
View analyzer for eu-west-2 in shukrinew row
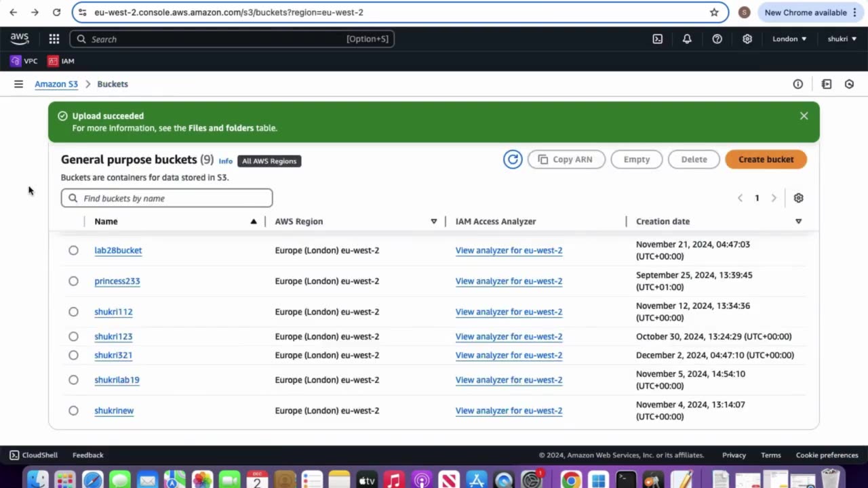tap(509, 411)
